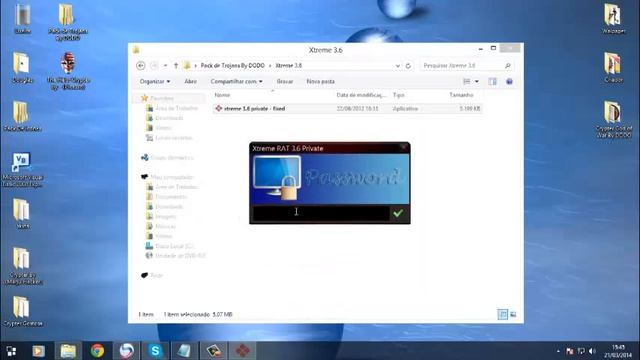Viewport: 640px width, 360px height.
Task: Open Downloads under Meu computador
Action: coord(169,207)
